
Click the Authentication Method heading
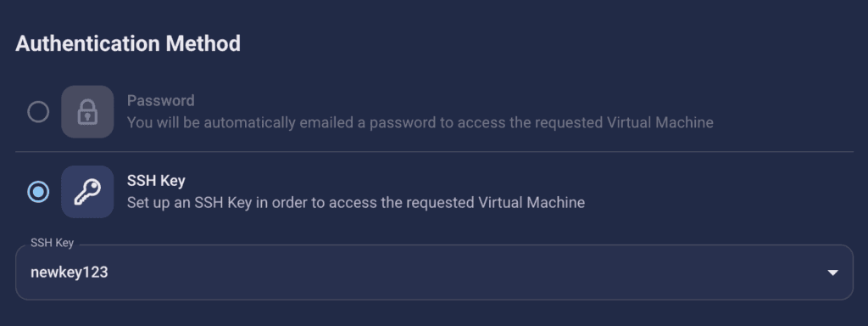(x=128, y=43)
